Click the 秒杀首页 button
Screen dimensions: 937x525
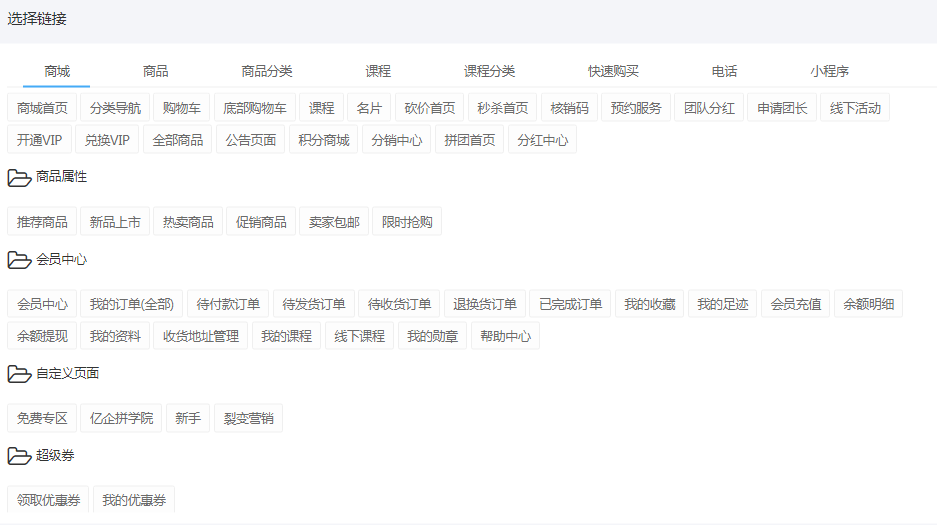click(503, 108)
